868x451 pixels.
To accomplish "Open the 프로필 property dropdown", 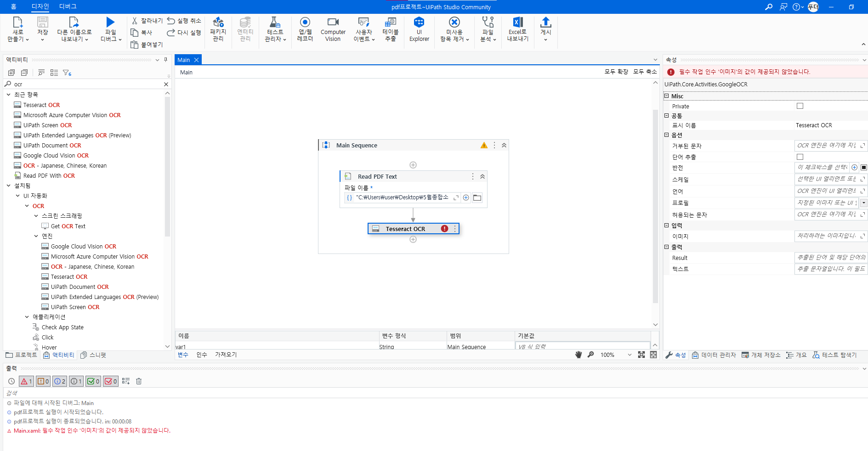I will click(864, 203).
